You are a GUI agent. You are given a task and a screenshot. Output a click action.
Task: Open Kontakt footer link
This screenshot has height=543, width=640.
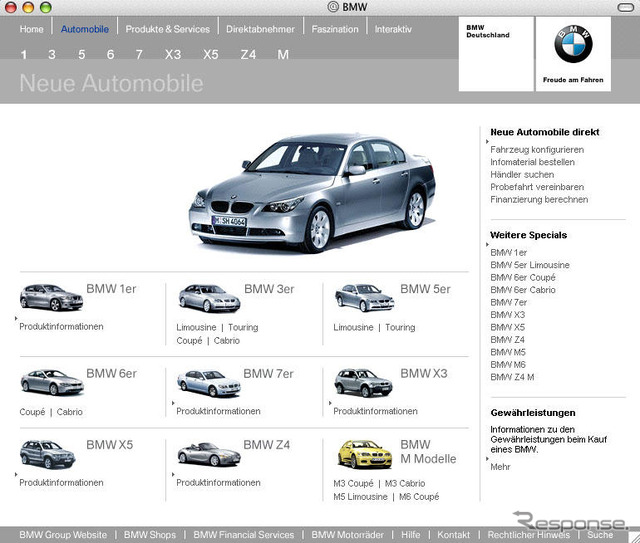(453, 535)
